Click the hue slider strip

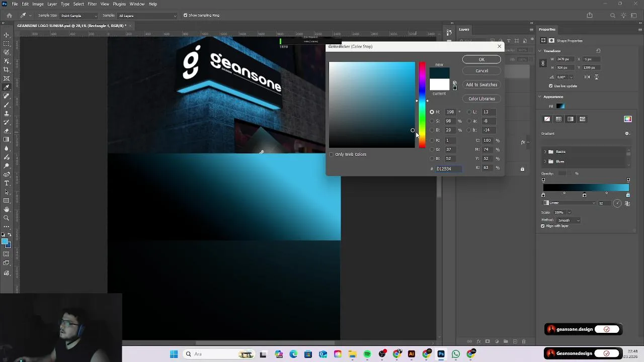[x=422, y=105]
